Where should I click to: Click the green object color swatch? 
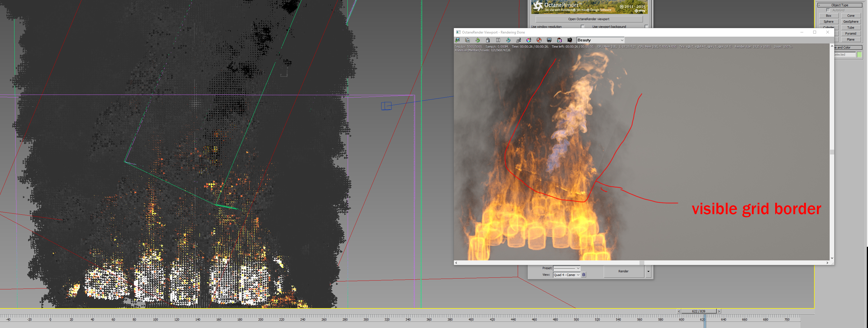(859, 55)
